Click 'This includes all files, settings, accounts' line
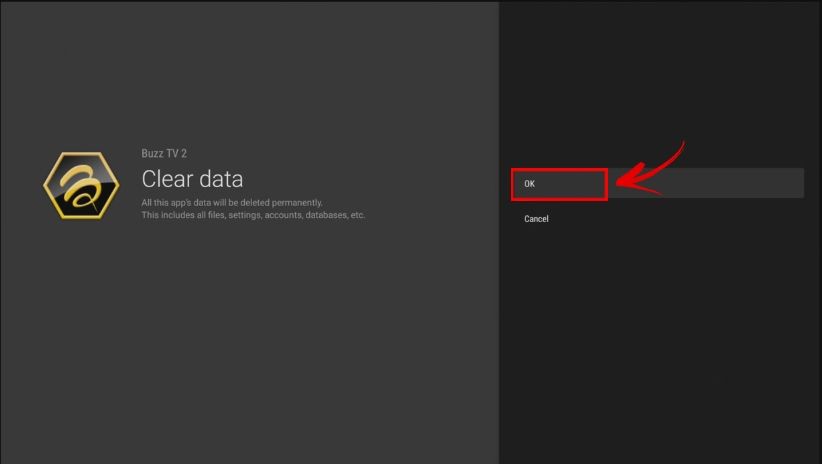This screenshot has width=822, height=464. pos(253,215)
